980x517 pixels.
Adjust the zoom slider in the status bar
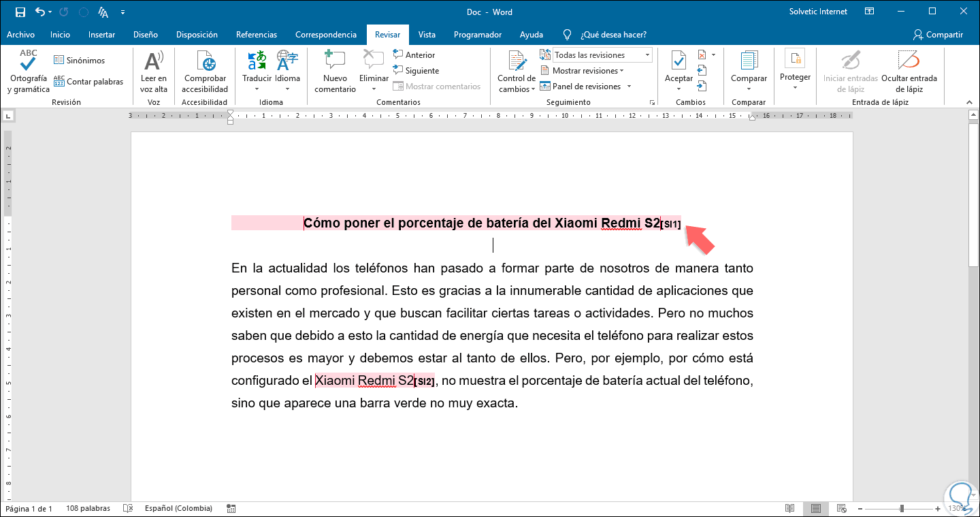[902, 509]
